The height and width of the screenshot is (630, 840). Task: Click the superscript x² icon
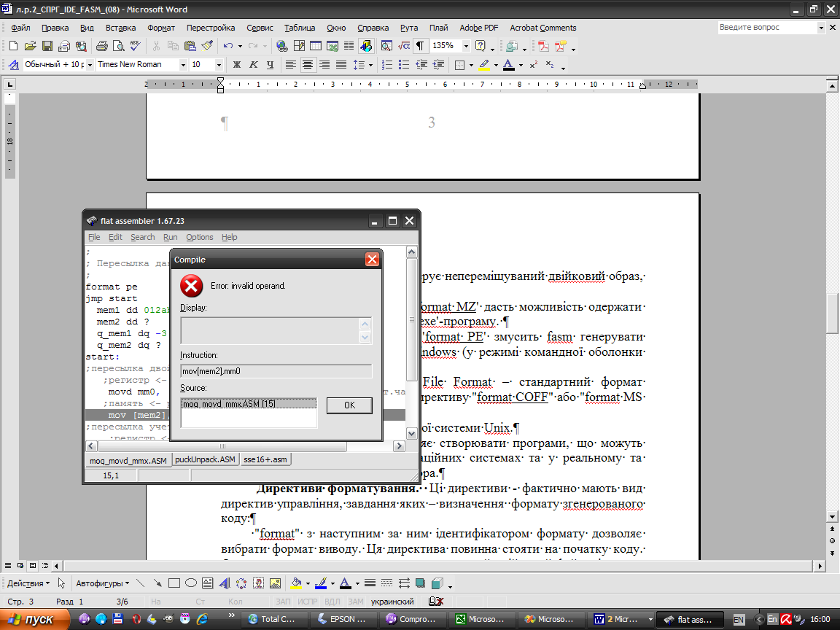pyautogui.click(x=534, y=65)
